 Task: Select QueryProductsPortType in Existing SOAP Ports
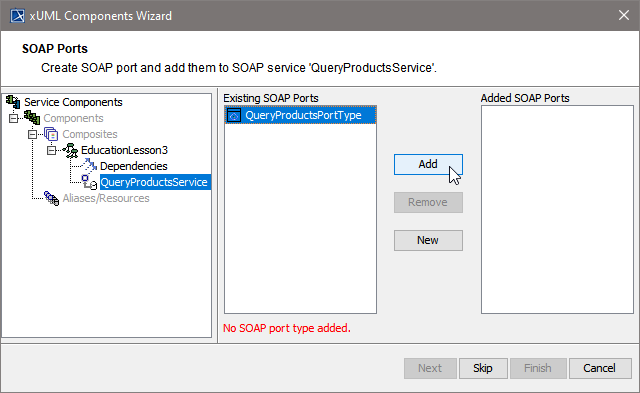point(300,115)
